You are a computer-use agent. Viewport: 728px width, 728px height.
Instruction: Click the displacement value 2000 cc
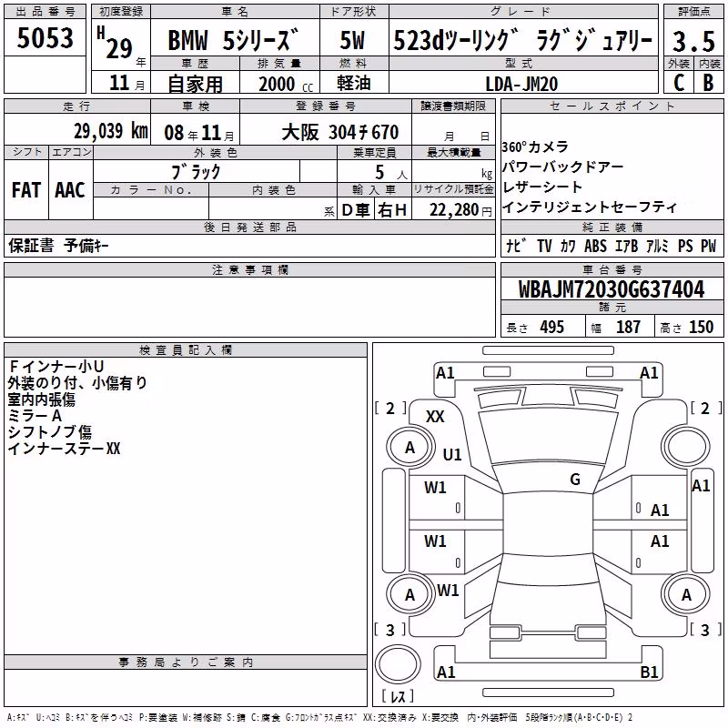pos(286,84)
